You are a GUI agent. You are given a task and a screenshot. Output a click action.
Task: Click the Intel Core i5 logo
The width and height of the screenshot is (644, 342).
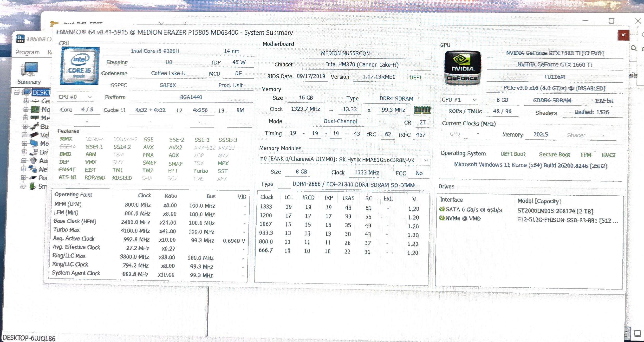coord(80,66)
